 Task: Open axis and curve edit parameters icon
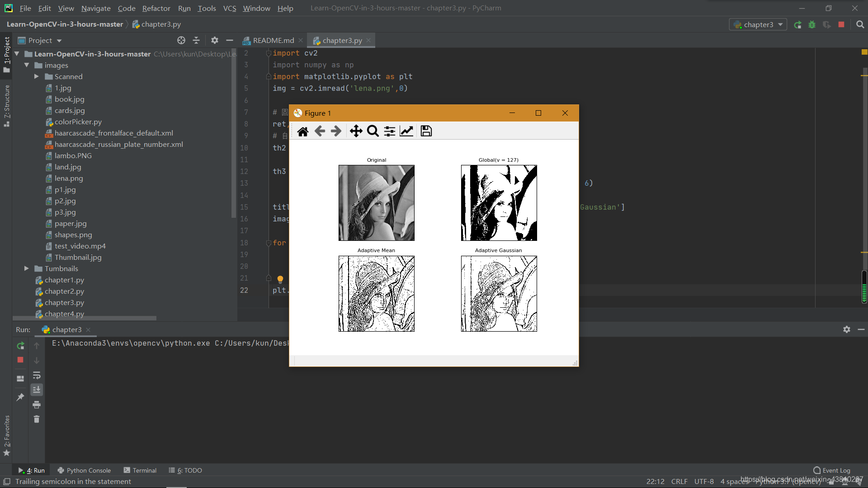406,131
